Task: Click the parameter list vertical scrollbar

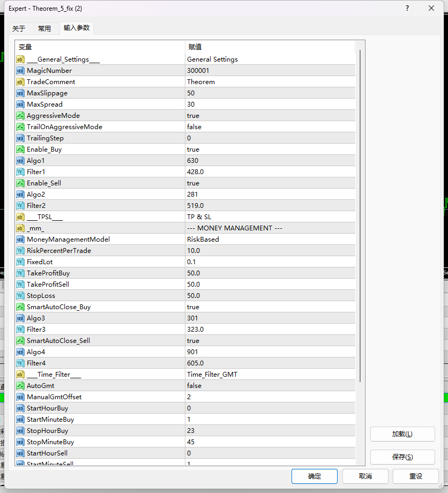Action: [360, 214]
